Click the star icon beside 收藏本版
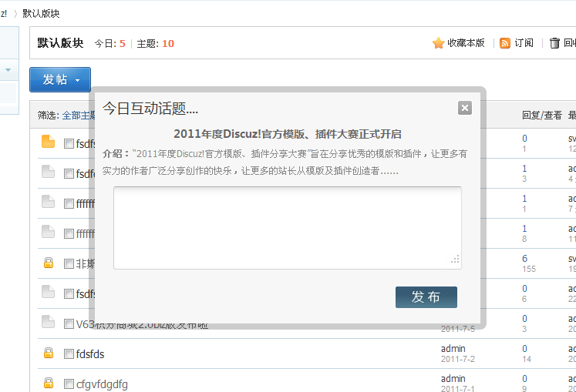Viewport: 576px width, 392px height. point(438,43)
